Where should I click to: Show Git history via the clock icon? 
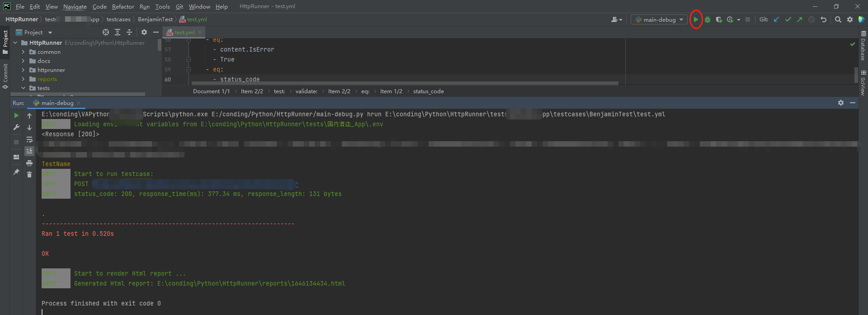pos(811,19)
